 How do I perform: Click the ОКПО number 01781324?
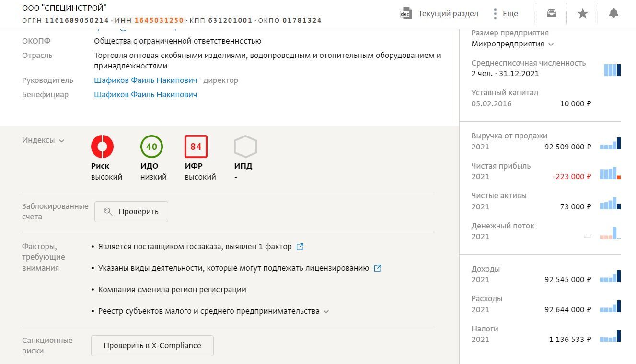coord(302,20)
